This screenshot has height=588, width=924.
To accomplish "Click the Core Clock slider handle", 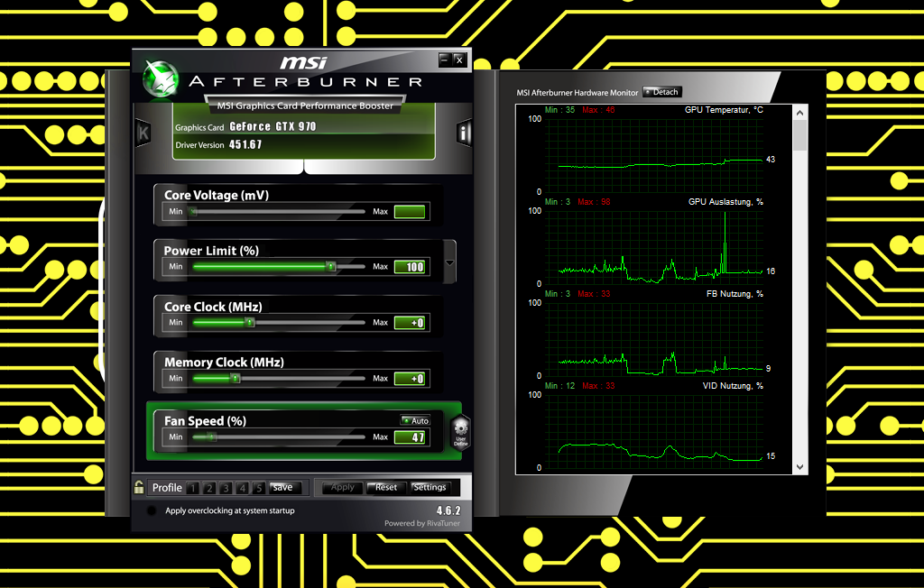I will (250, 323).
